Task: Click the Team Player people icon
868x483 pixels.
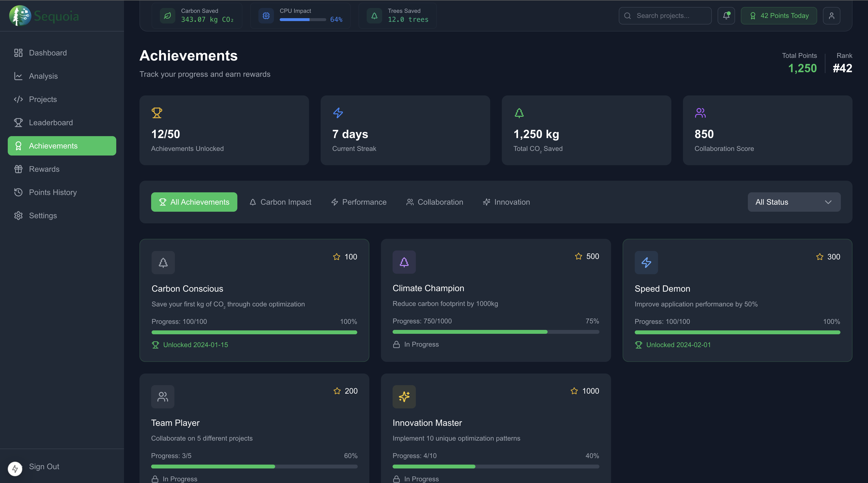Action: pos(163,396)
